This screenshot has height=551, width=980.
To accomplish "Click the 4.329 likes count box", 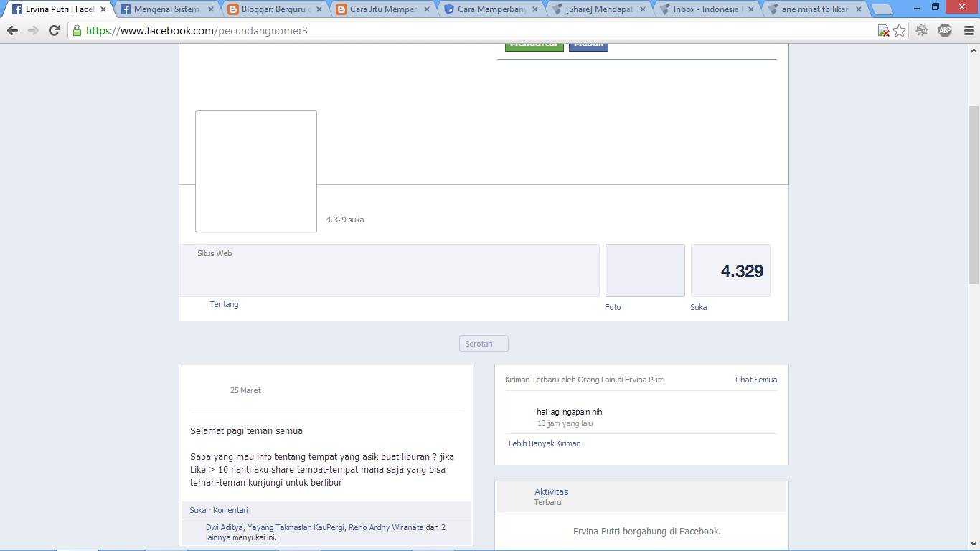I will coord(730,270).
